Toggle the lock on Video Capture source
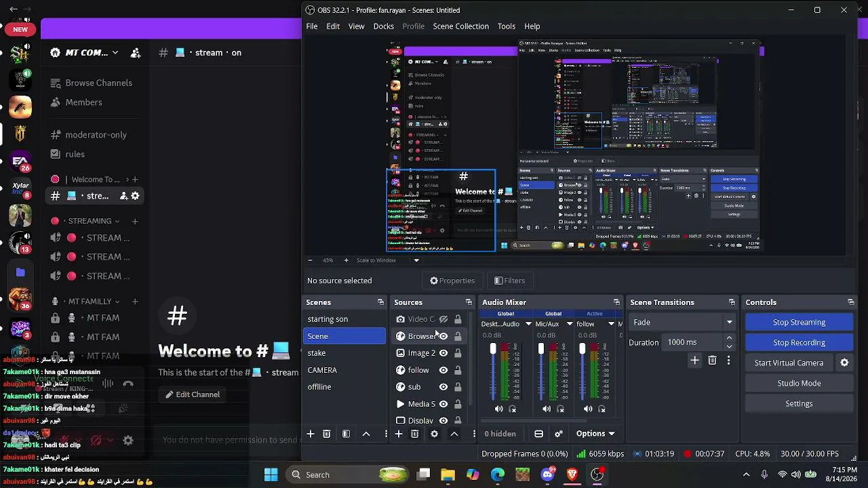 click(458, 319)
